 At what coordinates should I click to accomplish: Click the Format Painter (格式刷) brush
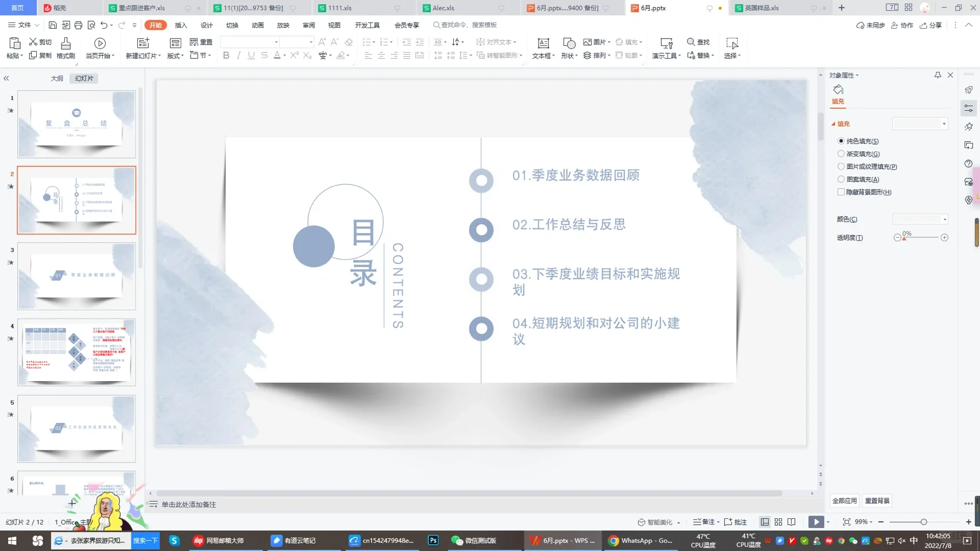click(x=66, y=48)
